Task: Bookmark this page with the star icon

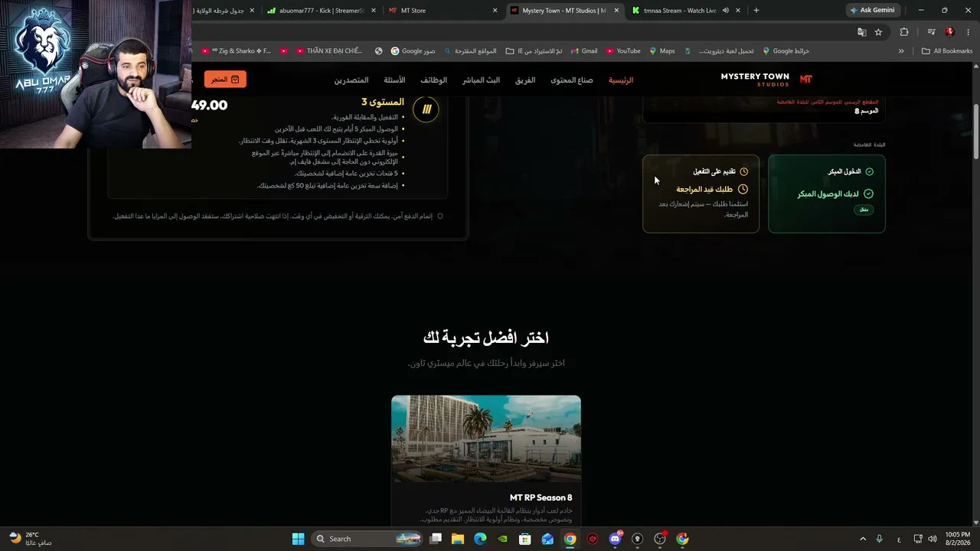Action: [878, 32]
